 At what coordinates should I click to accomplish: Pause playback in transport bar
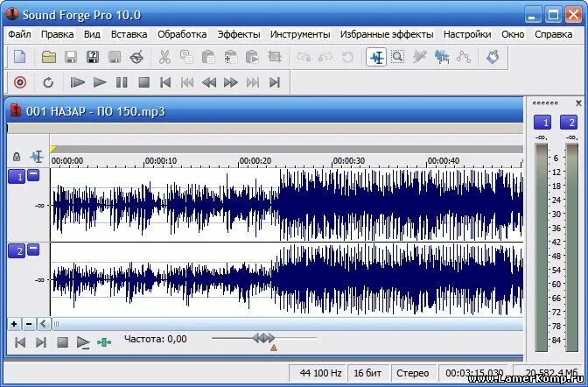tap(122, 82)
